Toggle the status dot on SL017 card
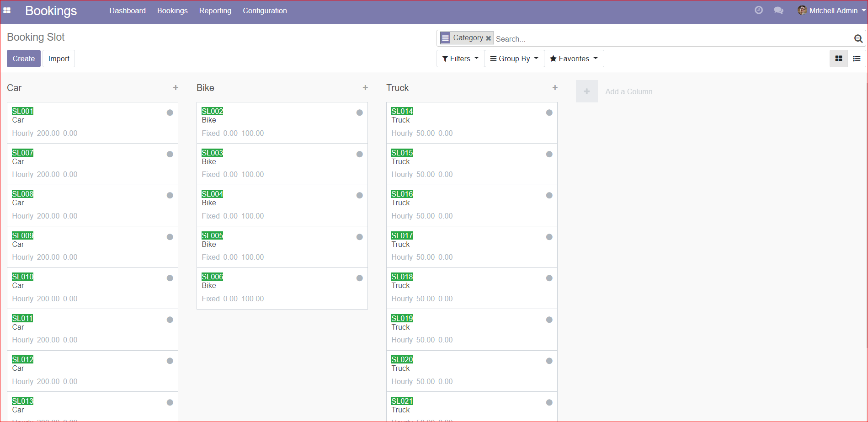The height and width of the screenshot is (422, 868). click(549, 237)
